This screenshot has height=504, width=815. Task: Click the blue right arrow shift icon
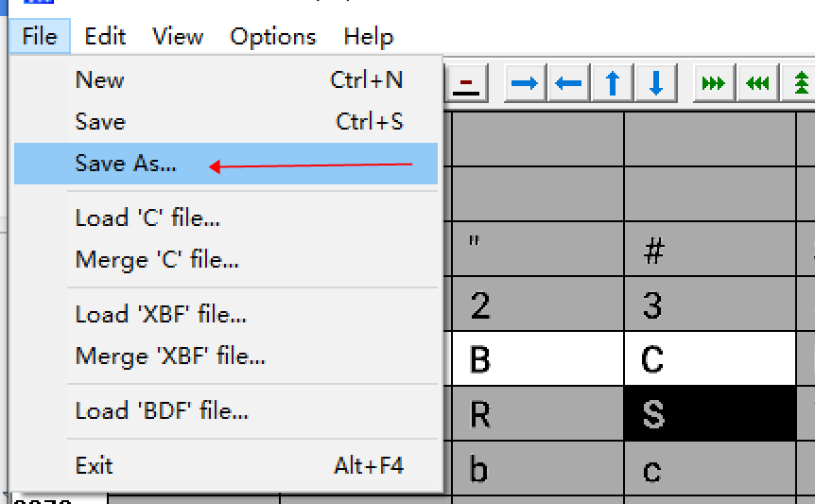525,83
